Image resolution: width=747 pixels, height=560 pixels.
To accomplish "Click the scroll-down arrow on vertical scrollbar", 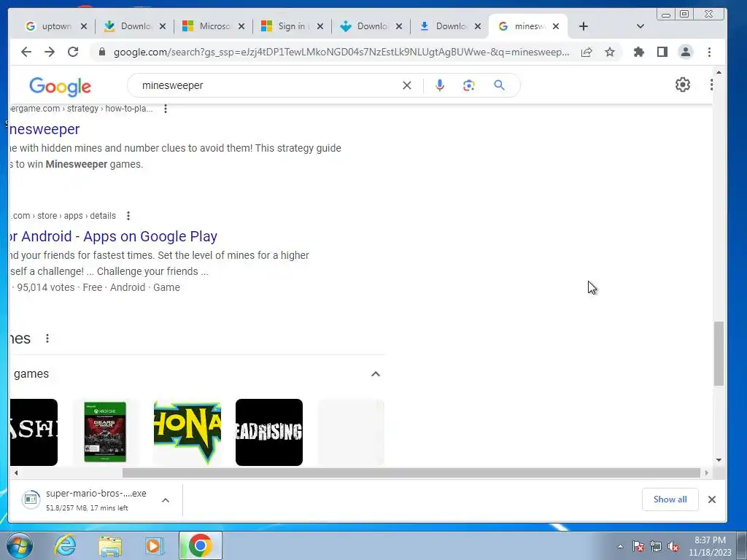I will pos(719,460).
